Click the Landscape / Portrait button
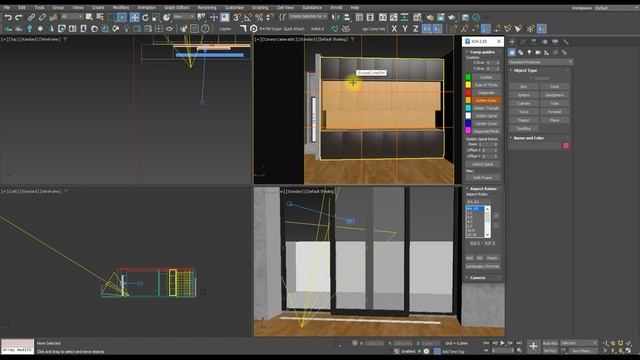640x360 pixels. click(x=482, y=266)
